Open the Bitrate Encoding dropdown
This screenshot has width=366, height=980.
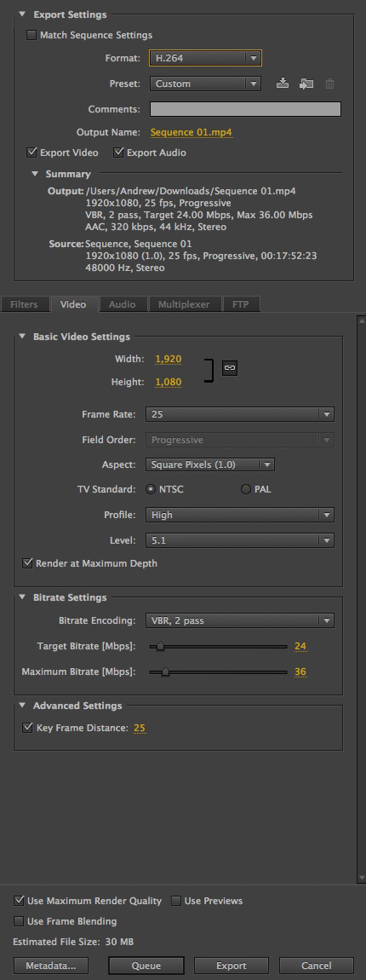[240, 620]
